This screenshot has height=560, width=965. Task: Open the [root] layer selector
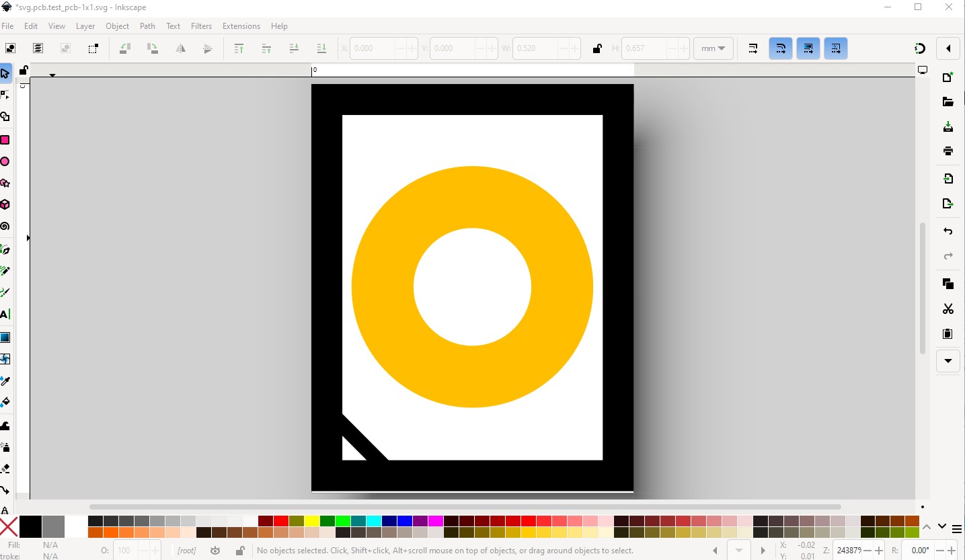tap(186, 551)
